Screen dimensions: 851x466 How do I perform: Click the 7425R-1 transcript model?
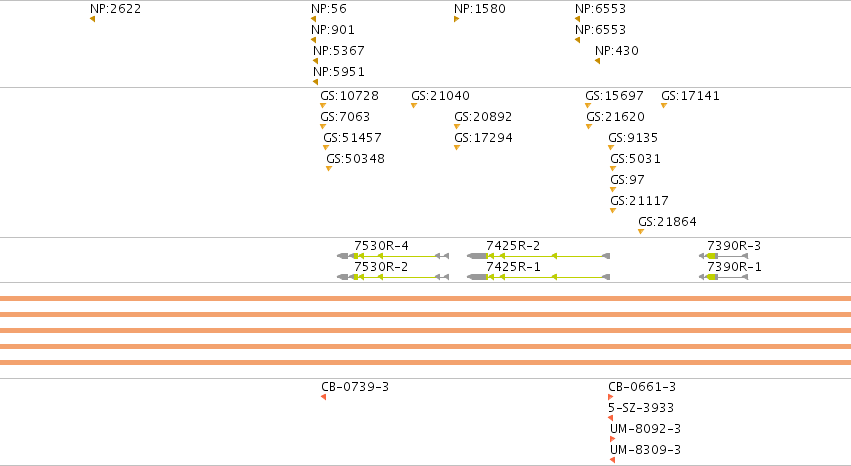pyautogui.click(x=538, y=277)
